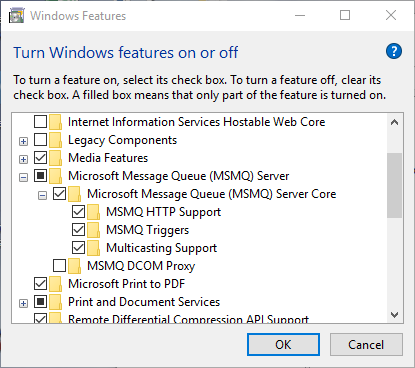Select the Microsoft Message Queue (MSMQ) Server Core item

[x=212, y=194]
